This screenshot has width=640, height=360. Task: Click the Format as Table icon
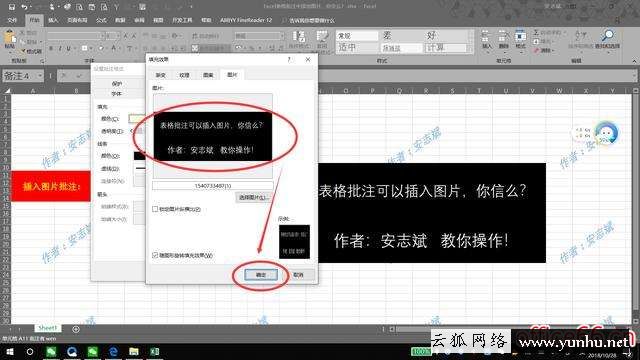pyautogui.click(x=322, y=37)
